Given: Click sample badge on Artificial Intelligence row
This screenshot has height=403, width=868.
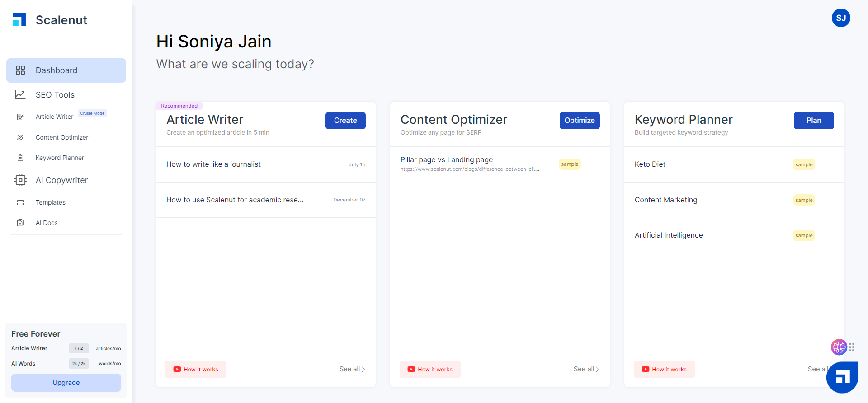Looking at the screenshot, I should tap(804, 235).
